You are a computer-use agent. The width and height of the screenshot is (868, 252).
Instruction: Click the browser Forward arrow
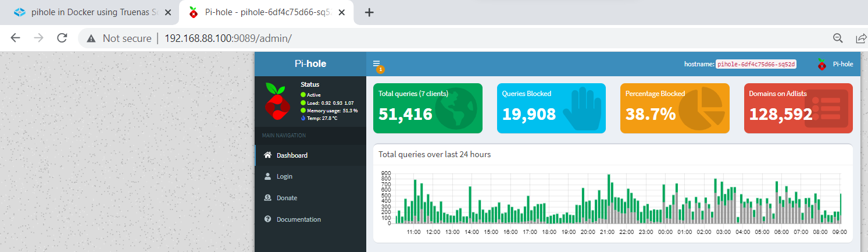pyautogui.click(x=38, y=38)
